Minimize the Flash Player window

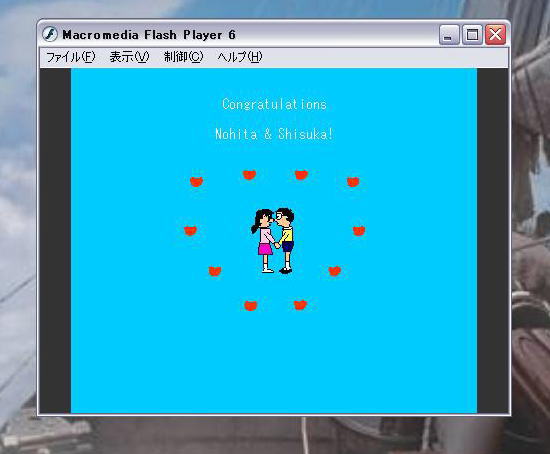point(449,35)
